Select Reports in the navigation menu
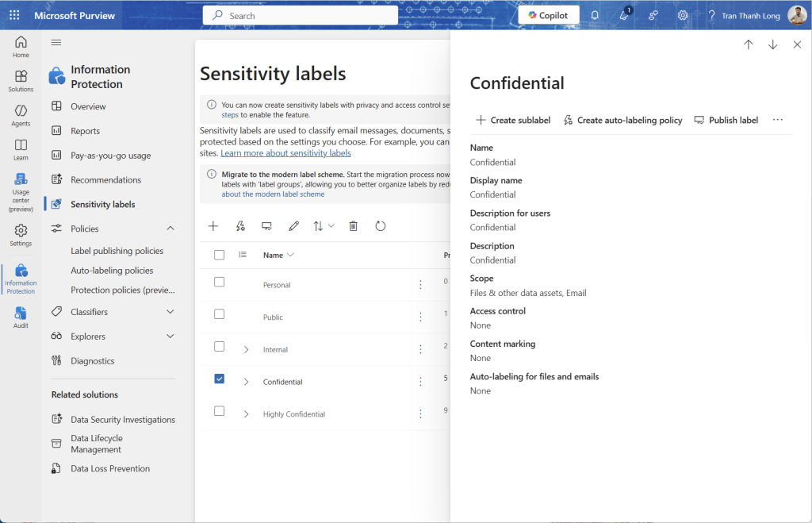Viewport: 812px width, 523px height. pos(85,131)
